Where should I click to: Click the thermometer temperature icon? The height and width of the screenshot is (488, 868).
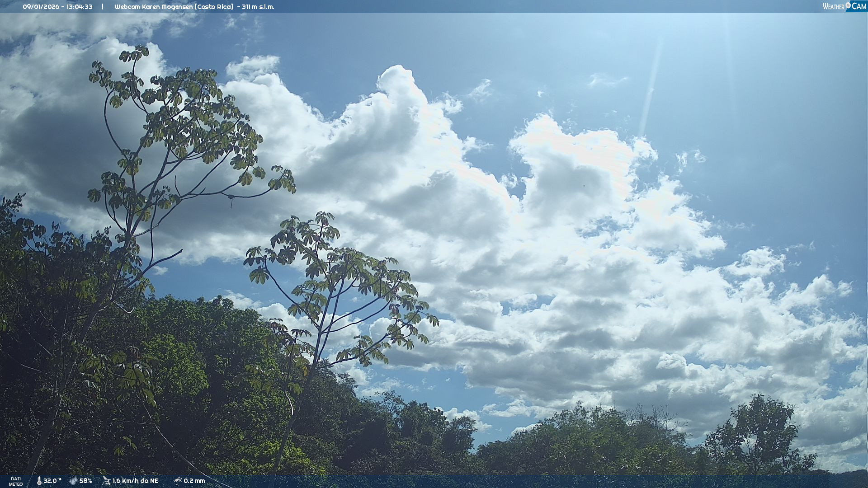[39, 481]
